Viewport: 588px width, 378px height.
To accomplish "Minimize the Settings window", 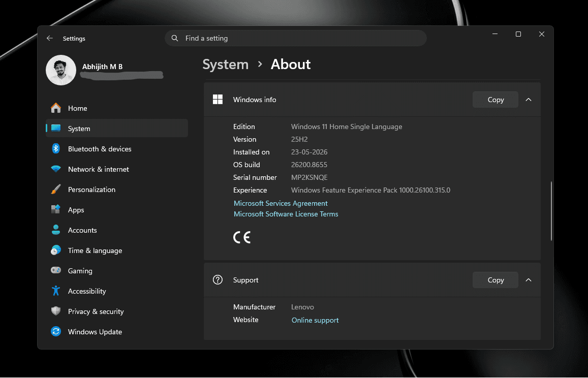I will click(x=495, y=34).
